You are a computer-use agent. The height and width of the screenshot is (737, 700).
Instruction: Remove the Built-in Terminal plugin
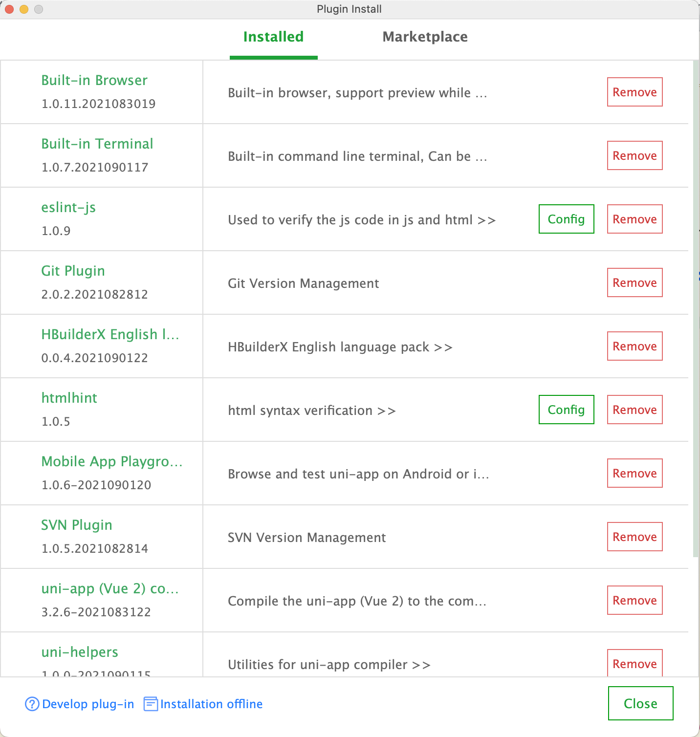634,155
